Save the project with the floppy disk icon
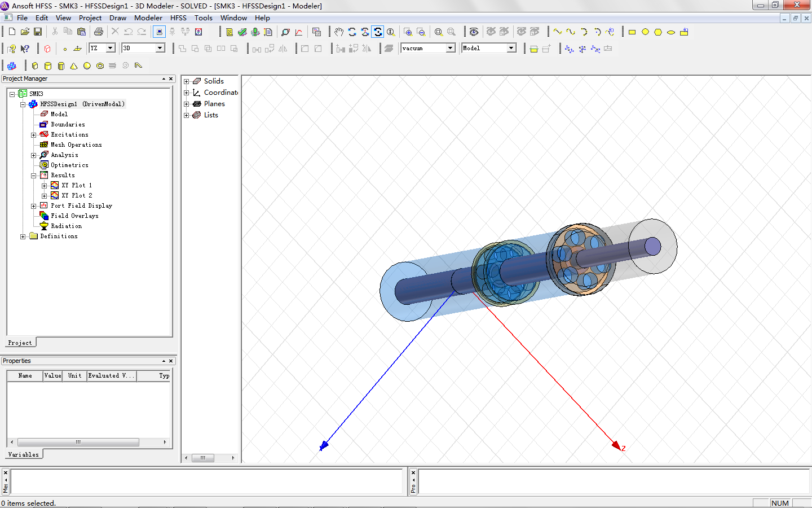The image size is (812, 508). point(38,32)
